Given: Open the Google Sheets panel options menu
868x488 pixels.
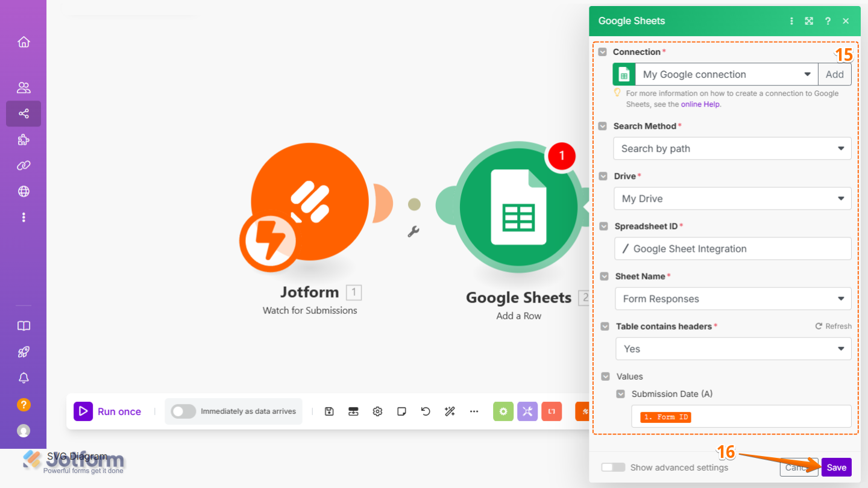Looking at the screenshot, I should pos(791,20).
